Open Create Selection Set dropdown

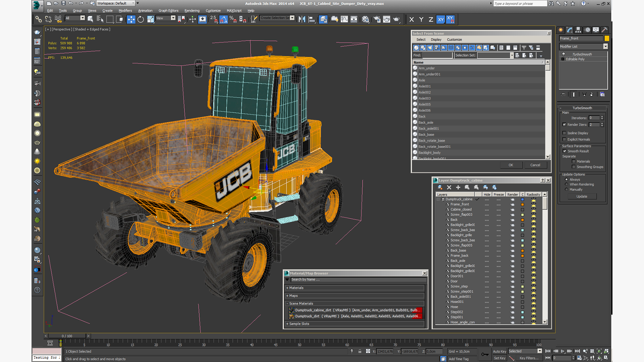pos(277,18)
